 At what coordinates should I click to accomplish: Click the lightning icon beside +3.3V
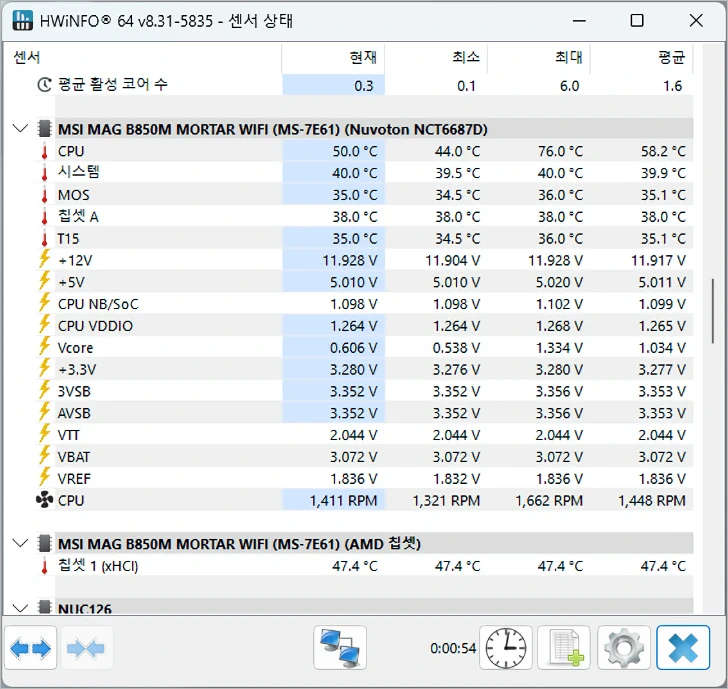pyautogui.click(x=45, y=368)
